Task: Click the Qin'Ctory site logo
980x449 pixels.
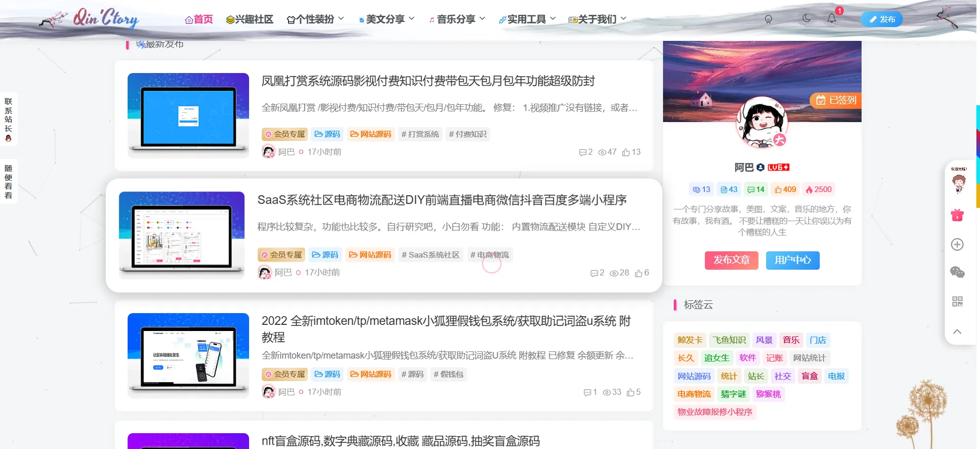Action: [106, 18]
